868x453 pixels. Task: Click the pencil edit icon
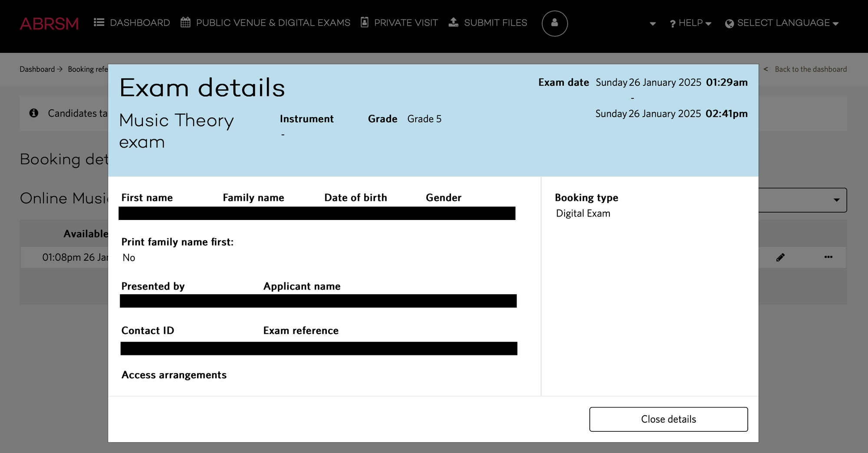(x=780, y=257)
